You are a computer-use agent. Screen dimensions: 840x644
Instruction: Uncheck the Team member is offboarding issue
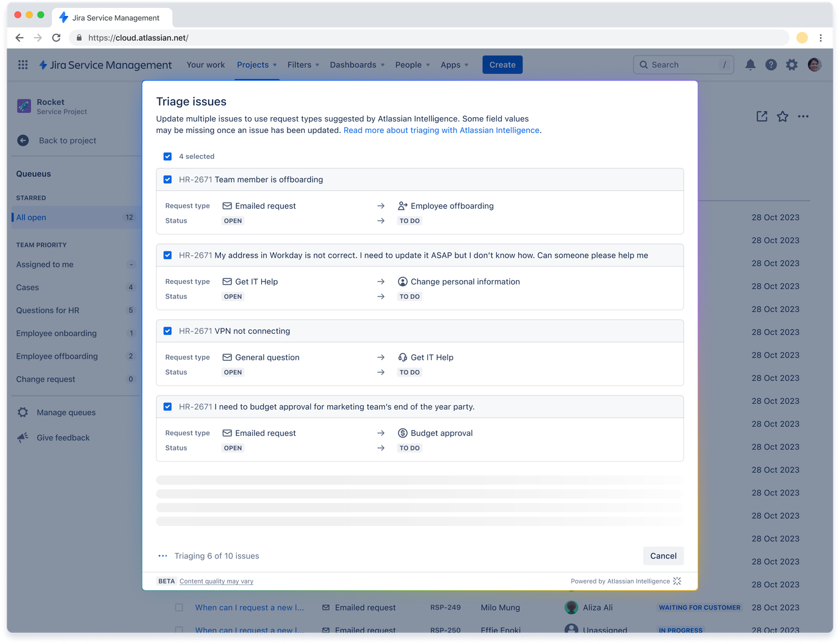pyautogui.click(x=167, y=179)
